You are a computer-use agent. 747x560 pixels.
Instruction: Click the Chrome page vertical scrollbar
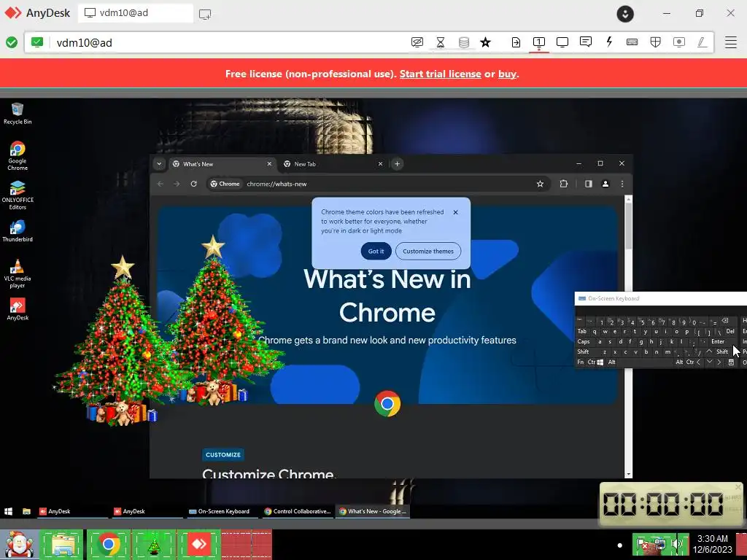pos(628,227)
